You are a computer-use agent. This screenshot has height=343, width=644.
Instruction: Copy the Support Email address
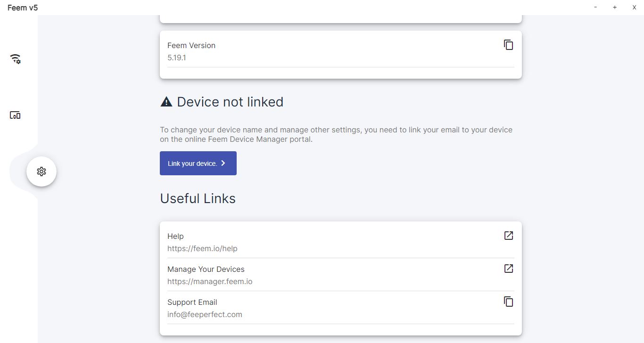pyautogui.click(x=508, y=302)
